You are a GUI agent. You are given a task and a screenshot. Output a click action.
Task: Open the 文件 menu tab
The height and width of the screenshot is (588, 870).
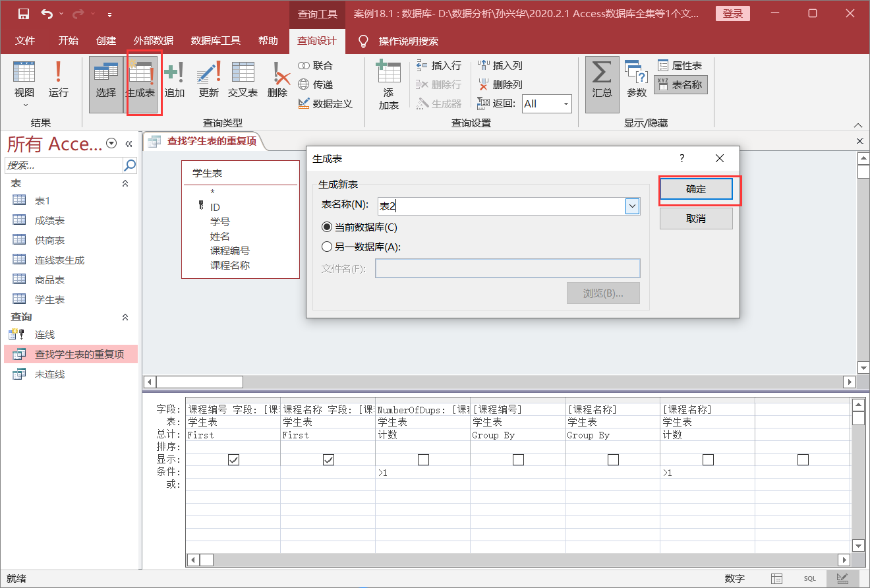(x=25, y=41)
